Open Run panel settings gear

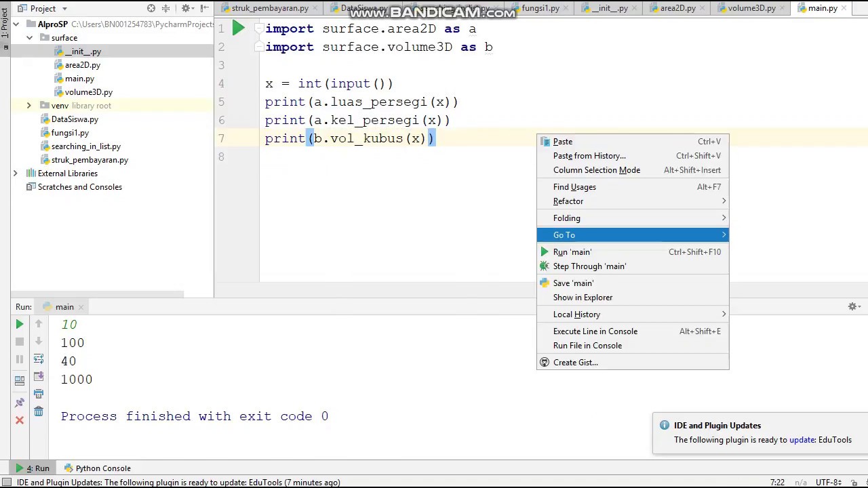point(852,307)
